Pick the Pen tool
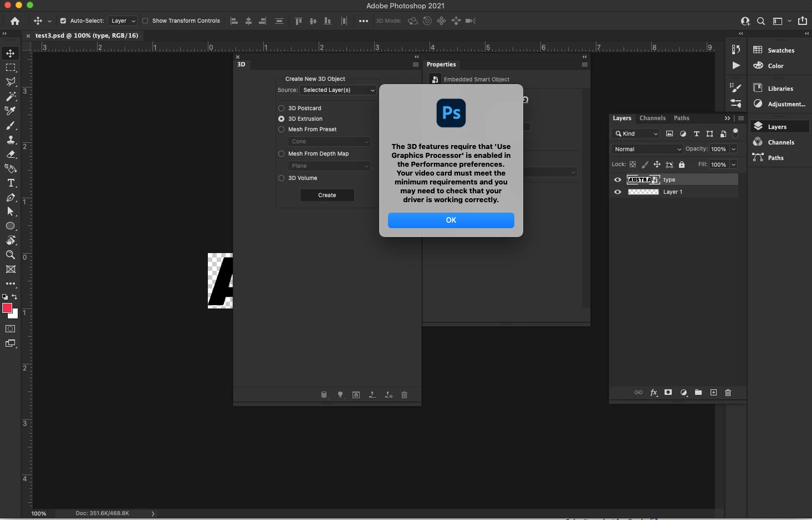 pos(11,197)
